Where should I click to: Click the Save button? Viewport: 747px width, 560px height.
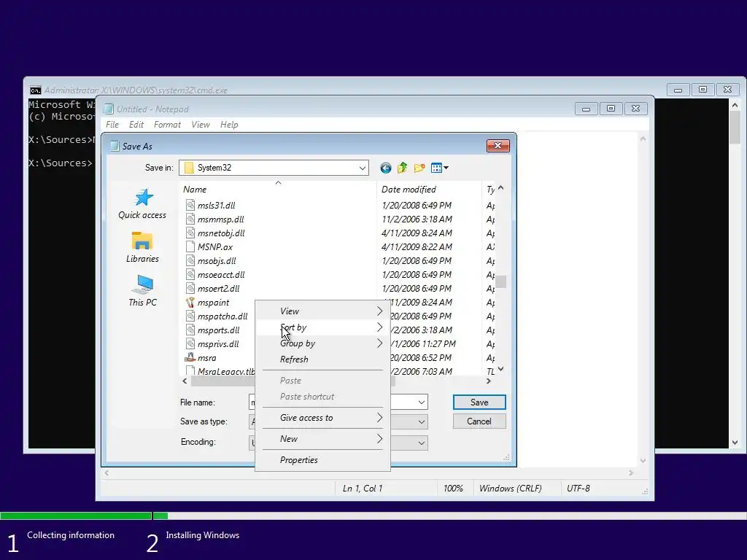479,402
